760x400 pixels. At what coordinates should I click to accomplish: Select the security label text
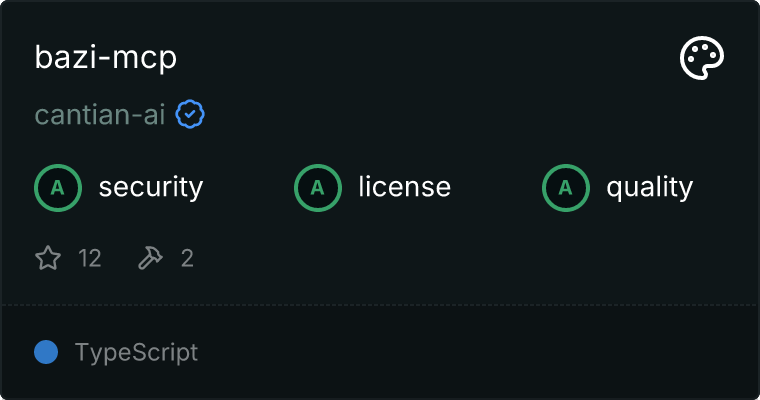(x=151, y=187)
